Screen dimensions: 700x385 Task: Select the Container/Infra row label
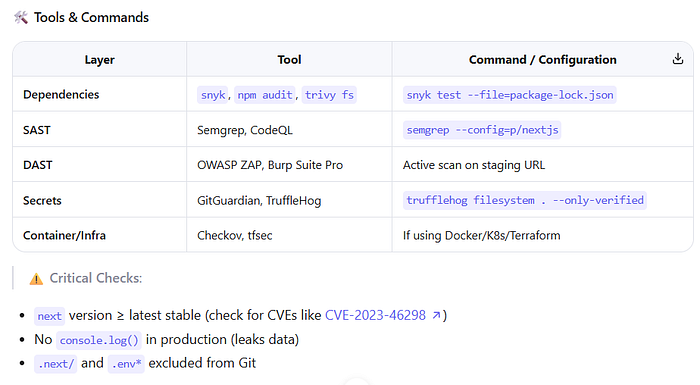(x=64, y=235)
